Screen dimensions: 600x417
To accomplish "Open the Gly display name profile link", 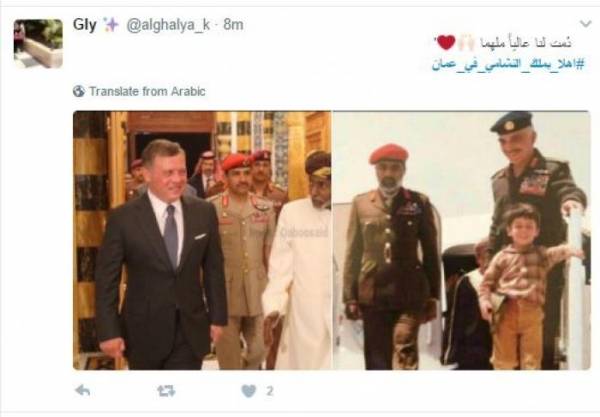I will [x=85, y=24].
